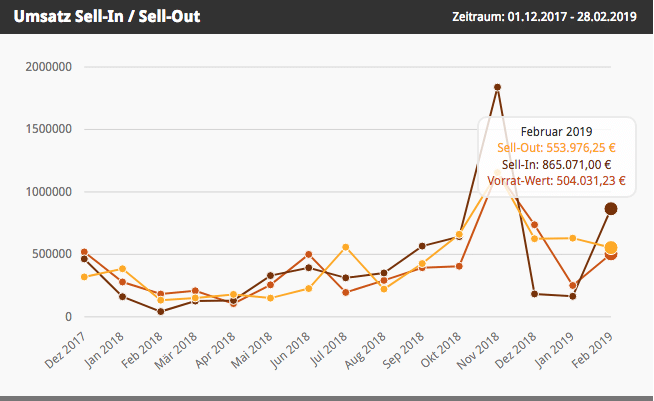Image resolution: width=654 pixels, height=401 pixels.
Task: Click the large dark-brown Sell-In marker for Feb 2019
Action: pos(611,208)
